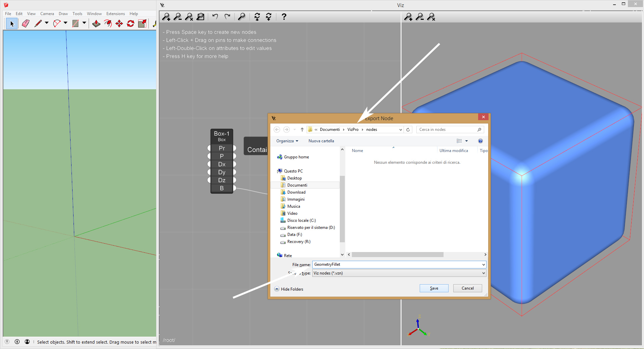Pick the SketchUp Rotate tool
Screen dimensions: 644x349
[x=131, y=23]
